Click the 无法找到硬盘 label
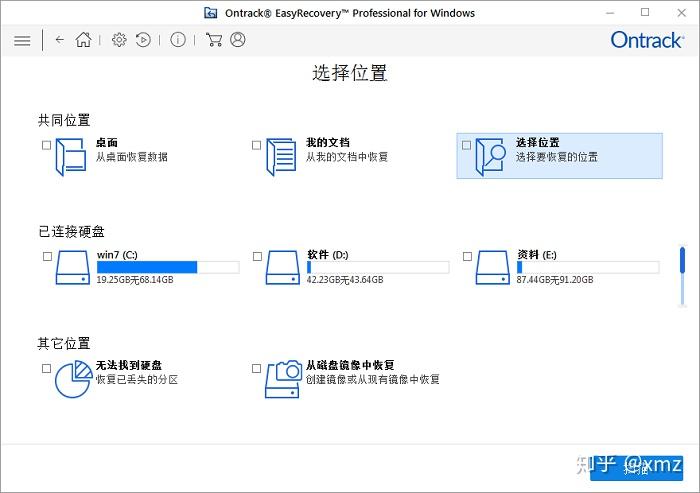 [x=129, y=365]
